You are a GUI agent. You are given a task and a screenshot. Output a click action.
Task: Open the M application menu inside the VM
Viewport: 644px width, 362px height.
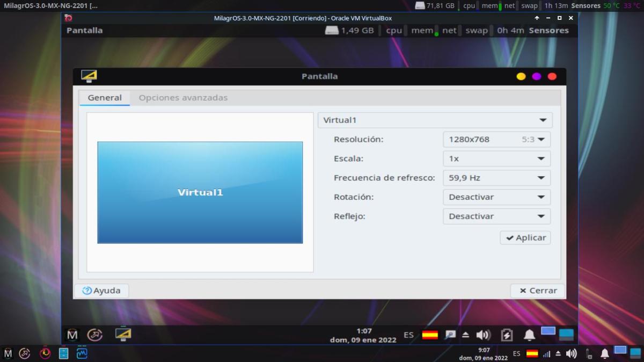tap(72, 335)
